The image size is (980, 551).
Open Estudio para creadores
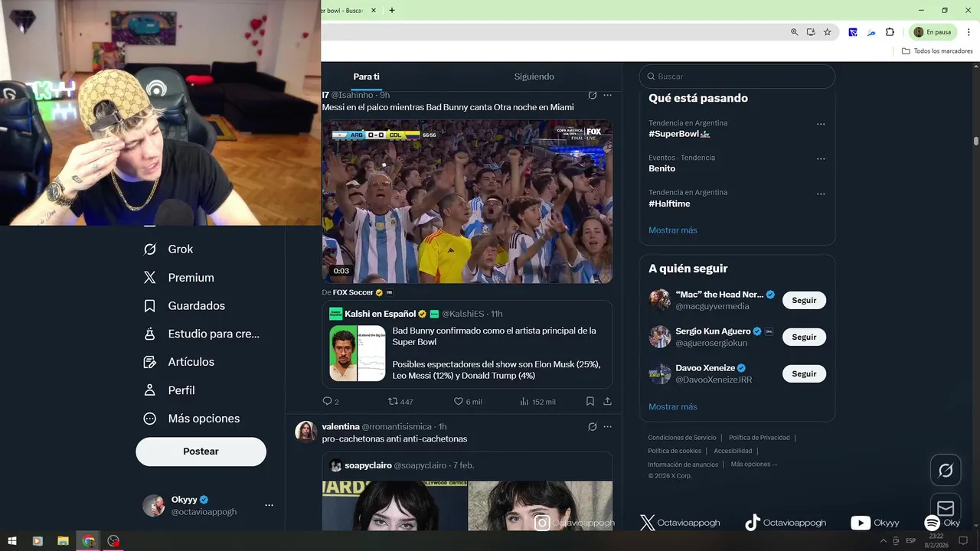[201, 334]
